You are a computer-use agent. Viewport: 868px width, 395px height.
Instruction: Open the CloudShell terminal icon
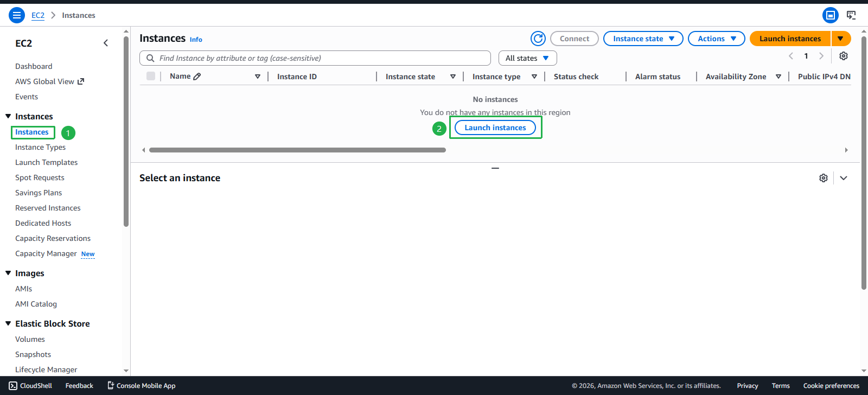[x=13, y=386]
